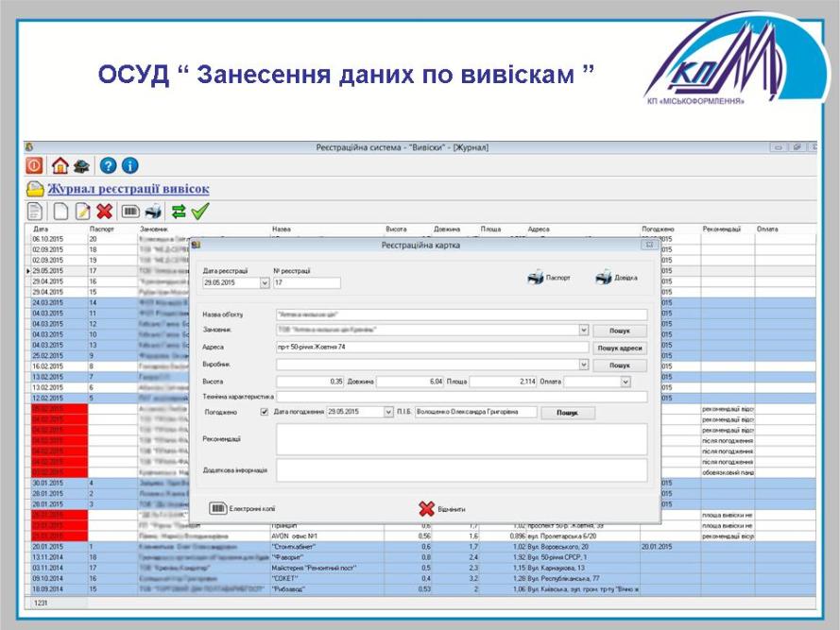Click the blue question mark help icon
Screen dimensions: 840x630
coord(108,165)
